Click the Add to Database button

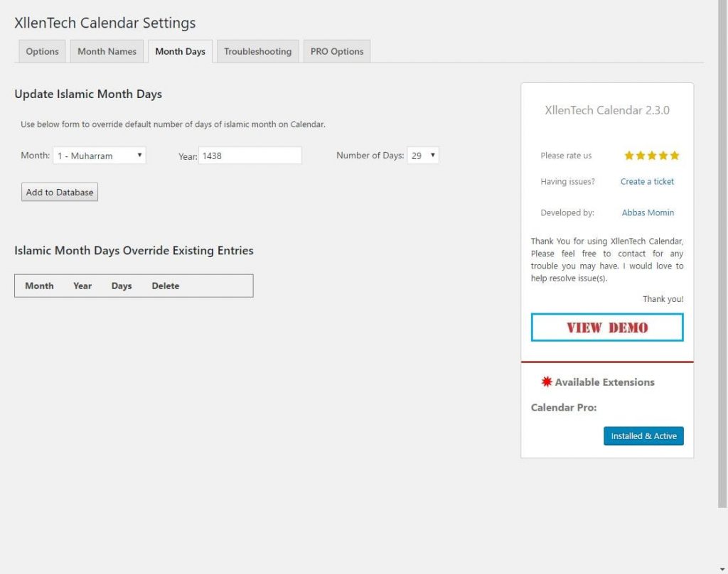pyautogui.click(x=60, y=192)
